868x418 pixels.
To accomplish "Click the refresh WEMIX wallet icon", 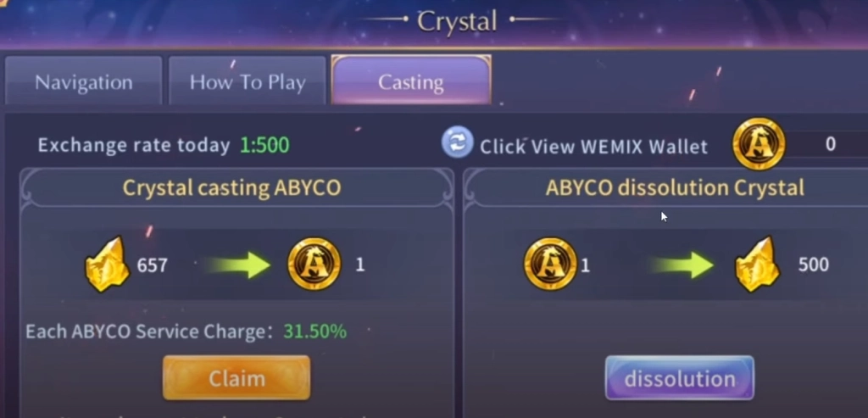I will [457, 142].
